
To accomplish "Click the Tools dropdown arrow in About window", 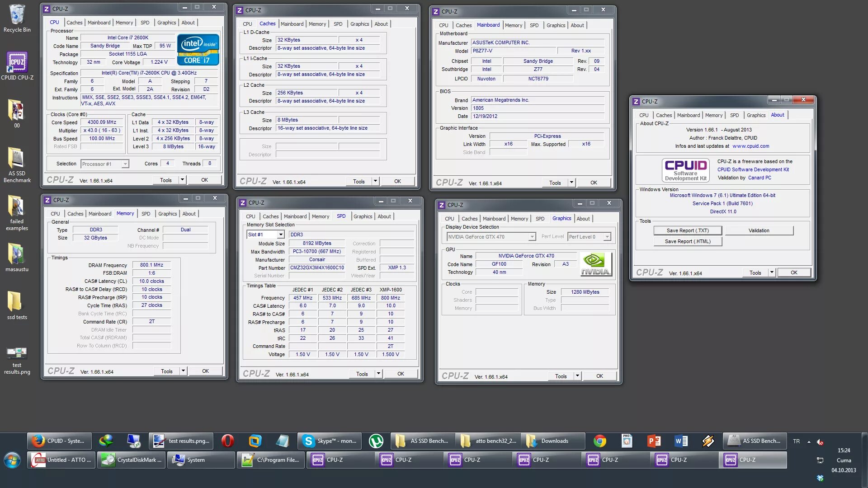I will point(772,272).
